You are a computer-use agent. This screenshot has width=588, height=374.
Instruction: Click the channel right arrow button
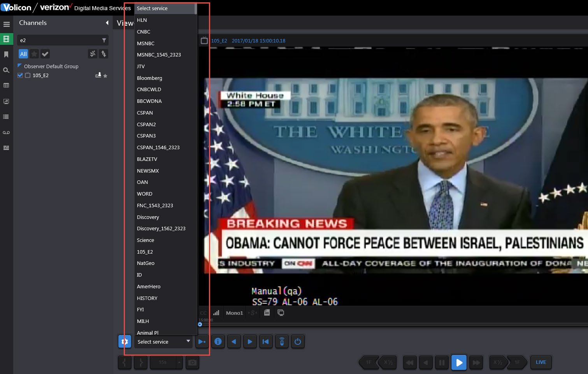250,342
